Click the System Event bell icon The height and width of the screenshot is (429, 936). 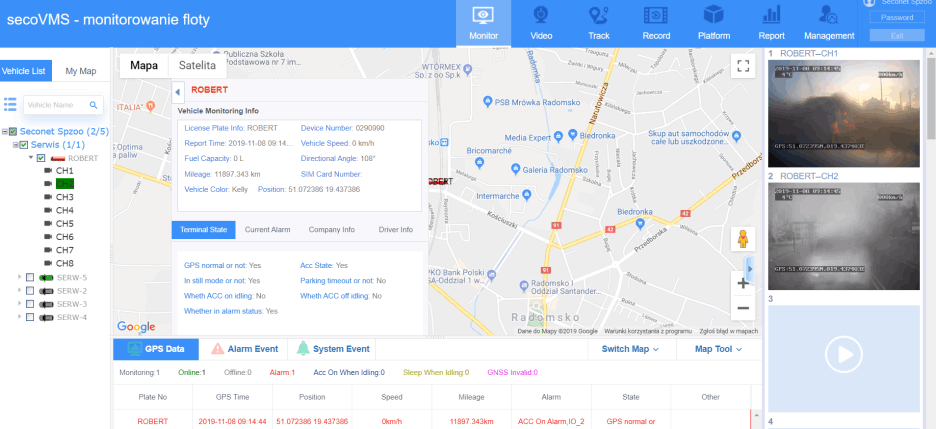coord(303,348)
